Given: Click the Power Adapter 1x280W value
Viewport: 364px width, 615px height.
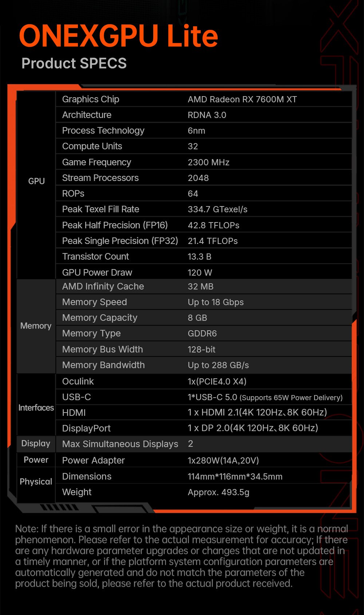Looking at the screenshot, I should pos(223,461).
